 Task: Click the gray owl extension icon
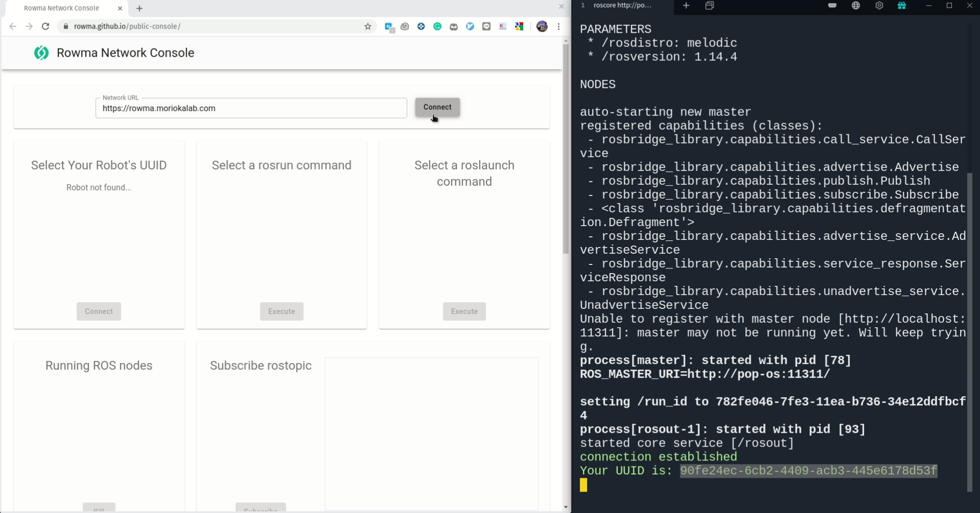(454, 27)
